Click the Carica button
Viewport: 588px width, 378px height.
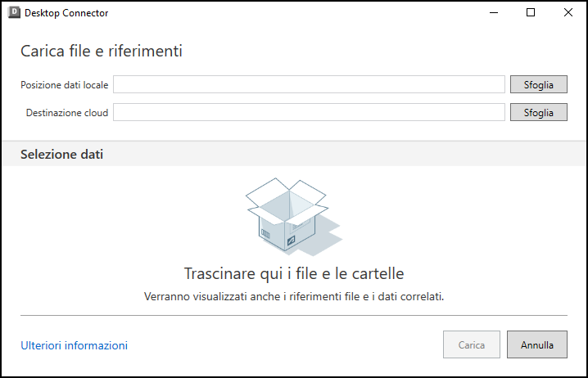point(472,345)
